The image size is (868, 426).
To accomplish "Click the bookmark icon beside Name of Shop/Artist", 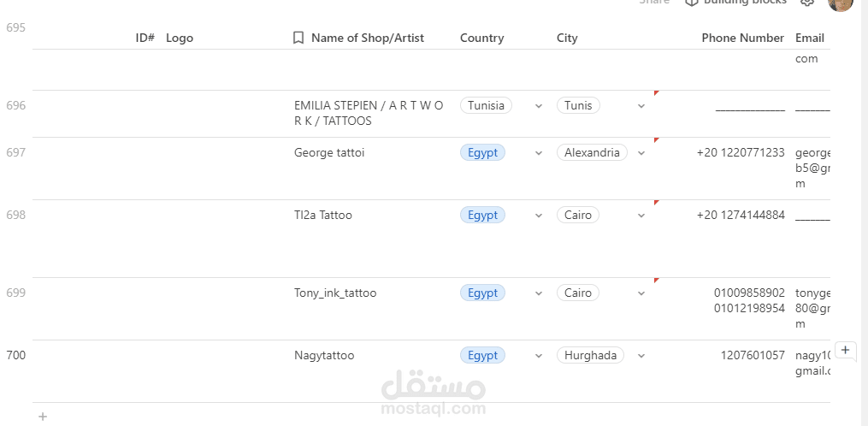I will [298, 38].
